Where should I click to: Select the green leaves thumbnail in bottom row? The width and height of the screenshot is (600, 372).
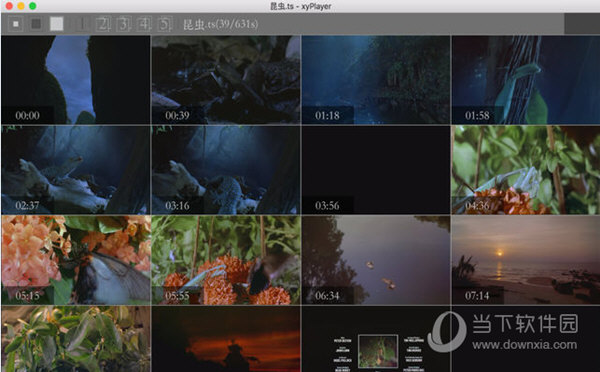coord(75,339)
